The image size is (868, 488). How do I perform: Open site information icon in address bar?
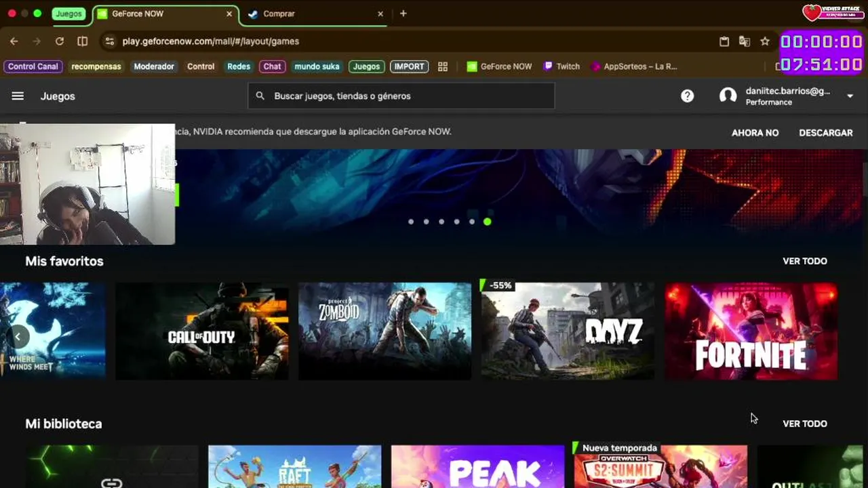pyautogui.click(x=110, y=41)
